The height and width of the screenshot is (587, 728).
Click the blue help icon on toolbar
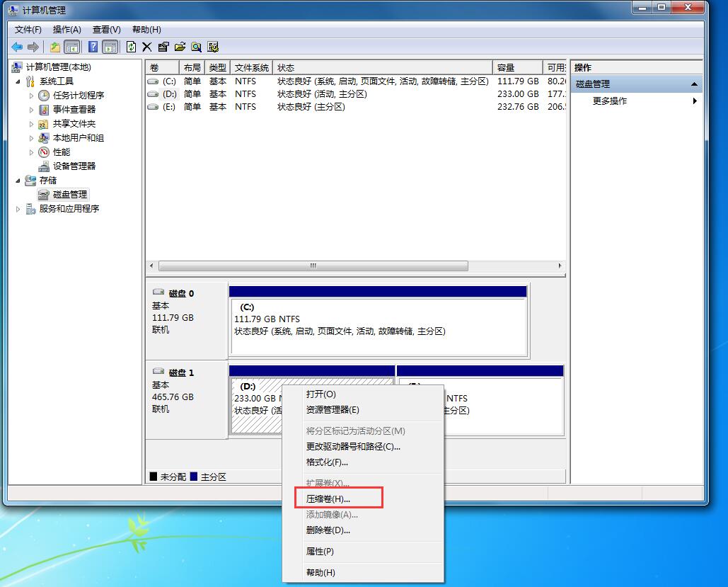(93, 47)
